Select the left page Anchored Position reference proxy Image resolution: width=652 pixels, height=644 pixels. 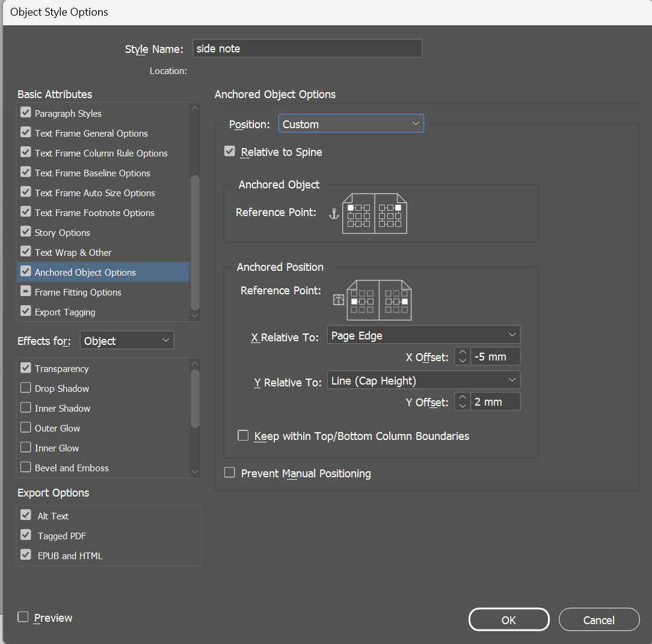coord(363,301)
